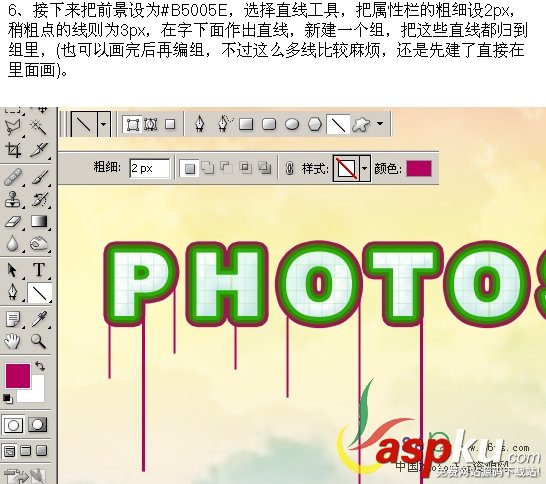Screen dimensions: 546x484
Task: Select the Line tool in toolbox
Action: click(39, 292)
